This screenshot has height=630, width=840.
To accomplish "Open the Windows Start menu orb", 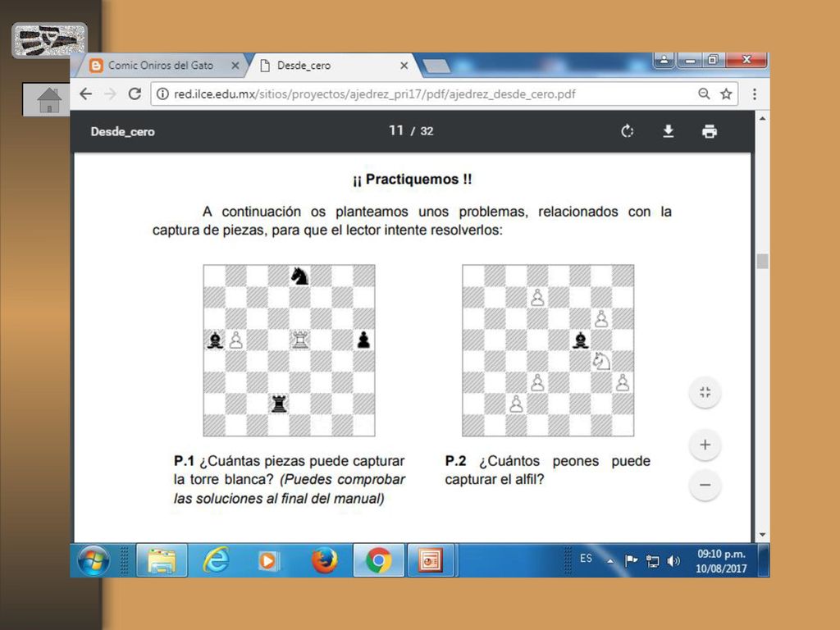I will 94,560.
